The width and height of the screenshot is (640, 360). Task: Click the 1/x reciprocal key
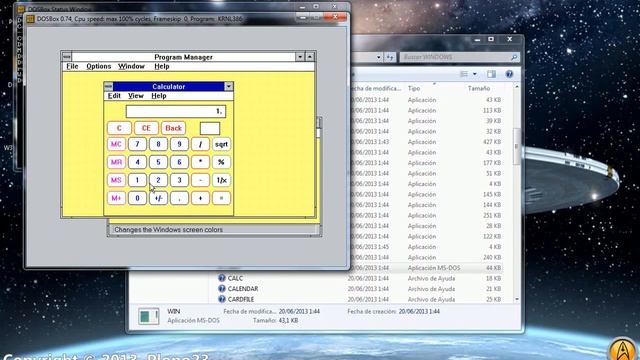221,180
